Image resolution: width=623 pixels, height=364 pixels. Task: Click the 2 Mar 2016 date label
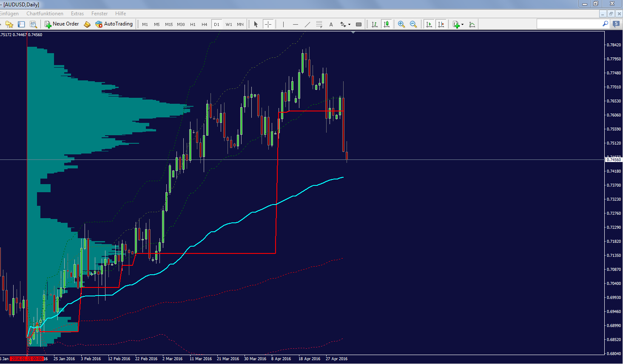172,359
